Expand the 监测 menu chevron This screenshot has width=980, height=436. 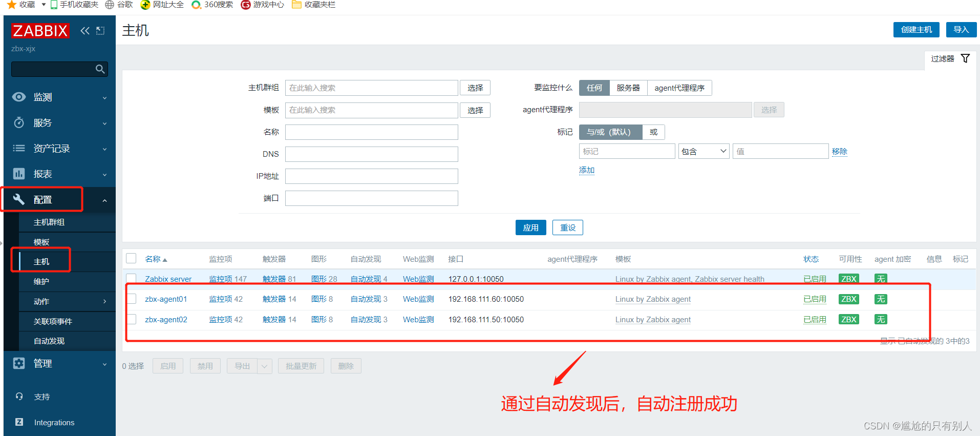104,97
